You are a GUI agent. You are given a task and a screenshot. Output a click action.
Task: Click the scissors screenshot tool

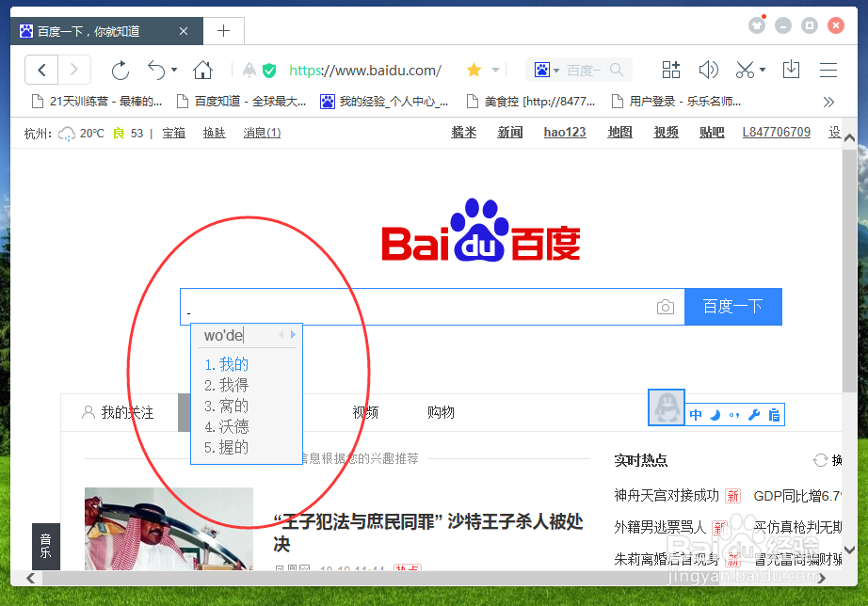point(745,70)
